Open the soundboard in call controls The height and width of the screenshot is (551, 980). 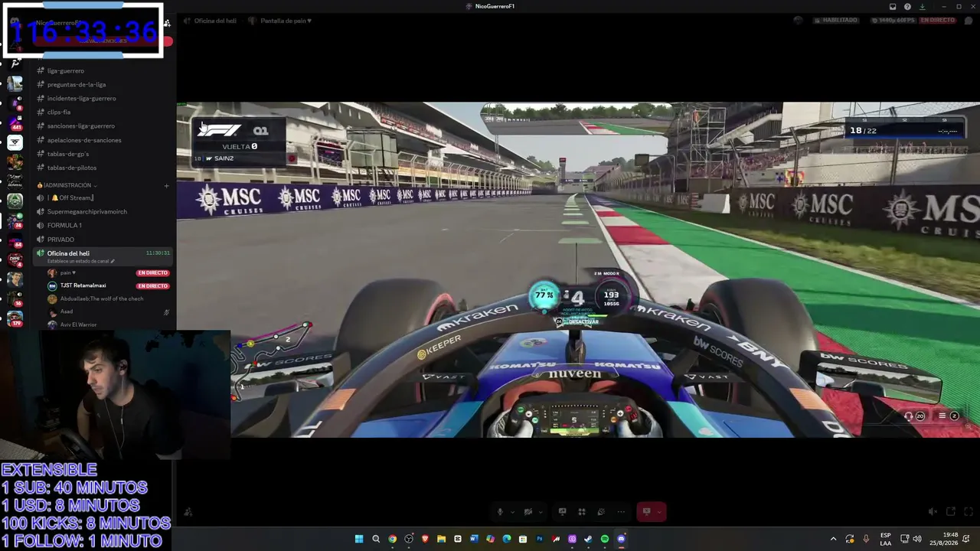pos(601,512)
